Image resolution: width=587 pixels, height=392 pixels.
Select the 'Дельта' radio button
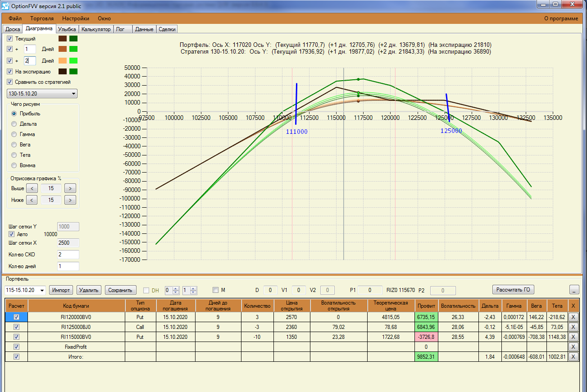pyautogui.click(x=14, y=124)
